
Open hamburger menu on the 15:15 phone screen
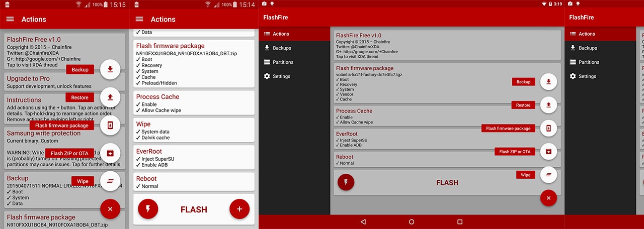10,19
